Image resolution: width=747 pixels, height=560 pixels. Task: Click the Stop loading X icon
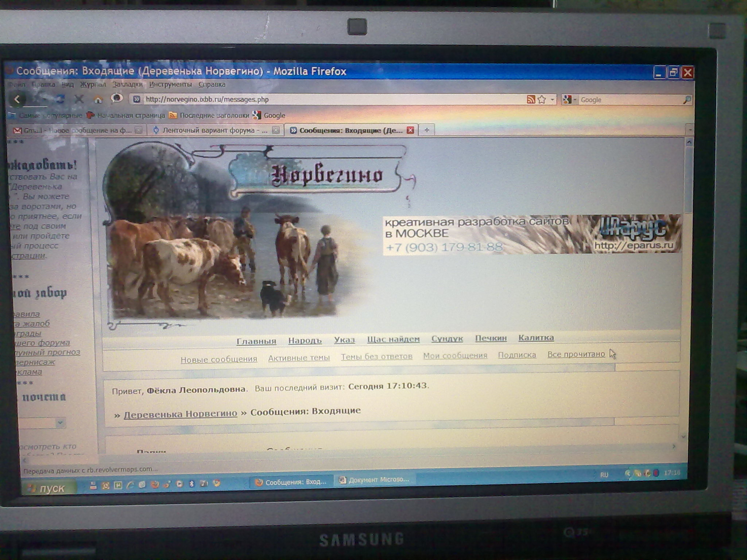pyautogui.click(x=79, y=99)
